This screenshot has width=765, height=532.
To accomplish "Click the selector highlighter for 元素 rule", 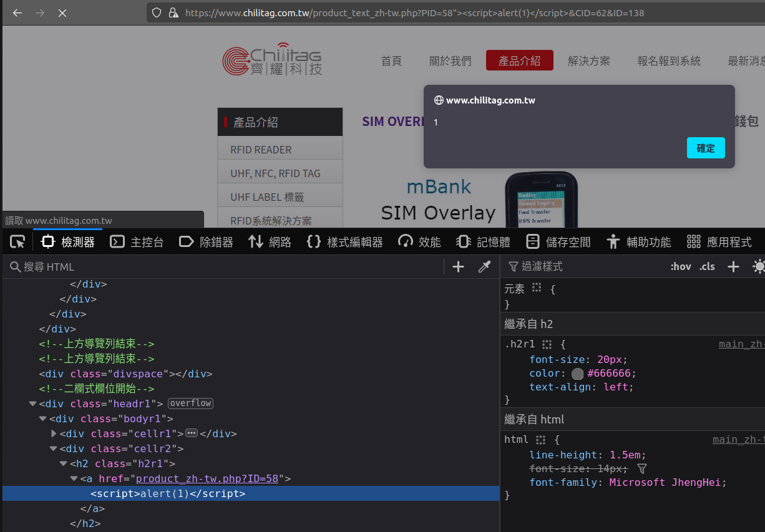I will click(x=537, y=288).
